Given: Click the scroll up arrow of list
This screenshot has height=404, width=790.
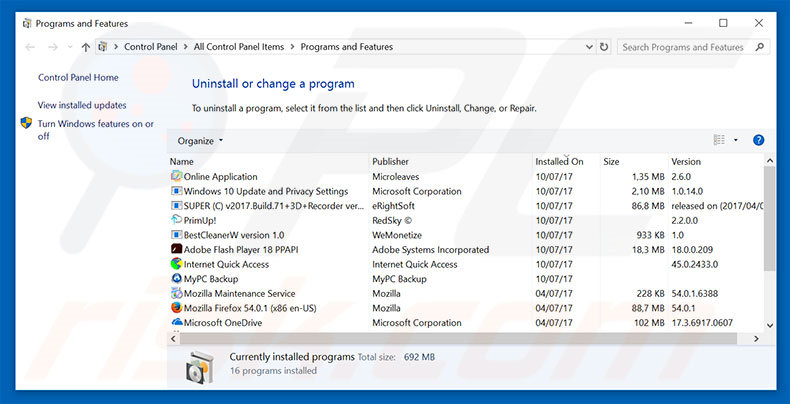Looking at the screenshot, I should (x=769, y=161).
